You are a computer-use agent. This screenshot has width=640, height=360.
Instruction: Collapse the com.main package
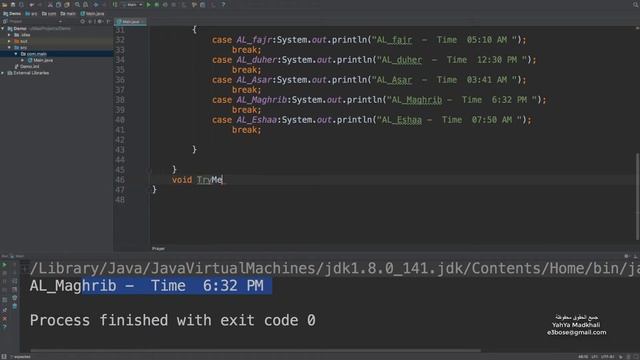16,54
